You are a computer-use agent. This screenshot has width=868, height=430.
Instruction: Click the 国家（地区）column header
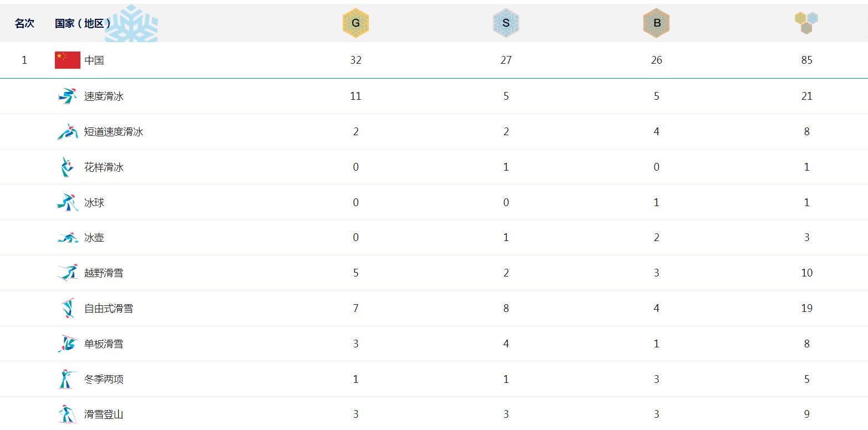click(x=83, y=23)
